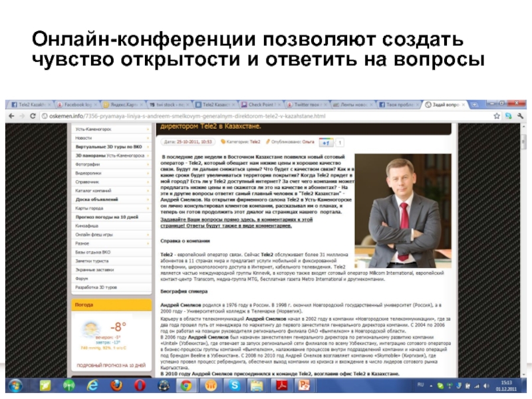Viewport: 532px width, 399px height.
Task: Click Андрей Смелков portrait photo
Action: (403, 211)
